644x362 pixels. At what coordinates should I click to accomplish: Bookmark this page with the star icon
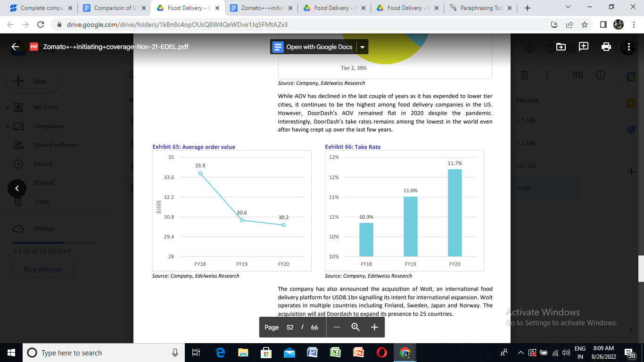(x=585, y=25)
